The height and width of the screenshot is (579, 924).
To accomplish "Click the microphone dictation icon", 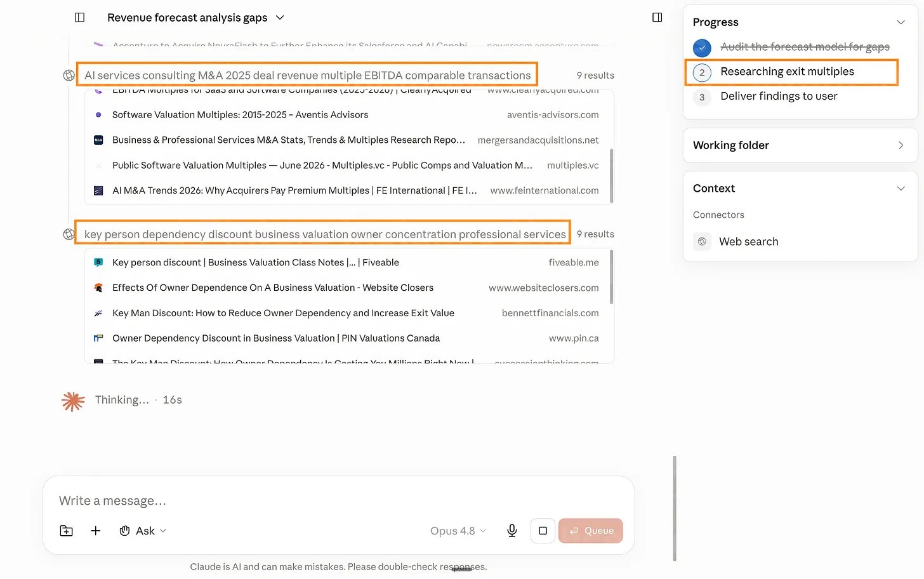I will [x=512, y=531].
